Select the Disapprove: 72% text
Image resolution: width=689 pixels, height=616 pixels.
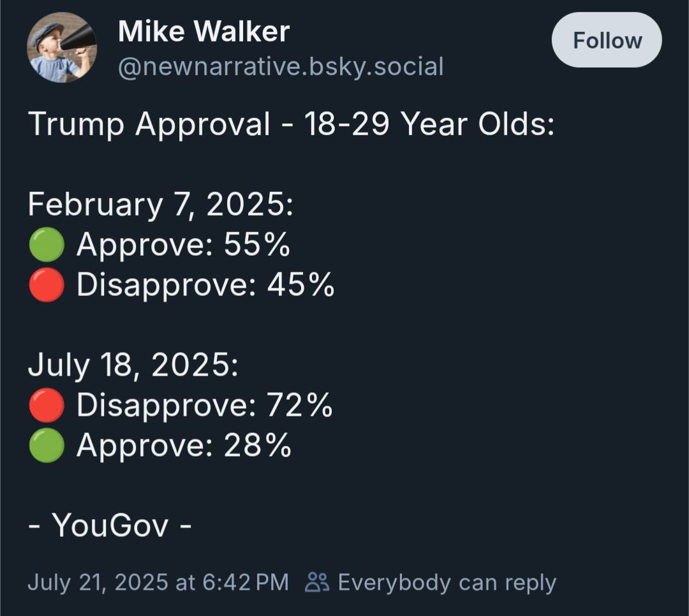[x=205, y=405]
